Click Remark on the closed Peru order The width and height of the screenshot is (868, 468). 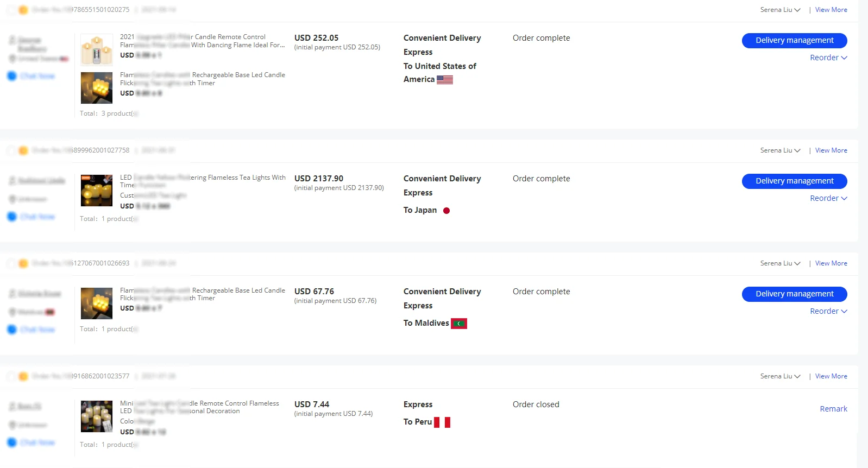833,409
